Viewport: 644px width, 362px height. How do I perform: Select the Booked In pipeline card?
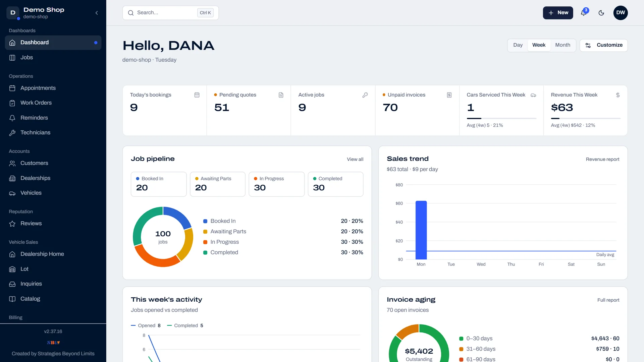(159, 184)
